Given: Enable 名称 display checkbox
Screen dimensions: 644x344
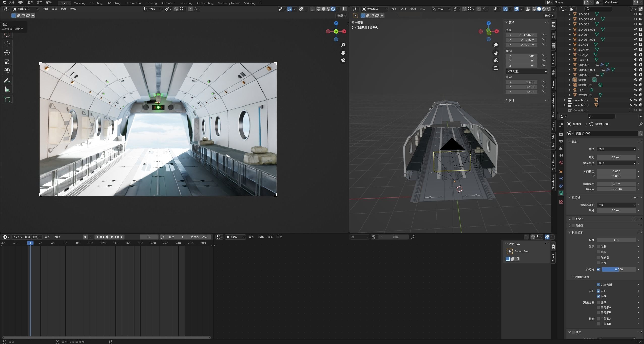Looking at the screenshot, I should (x=598, y=263).
